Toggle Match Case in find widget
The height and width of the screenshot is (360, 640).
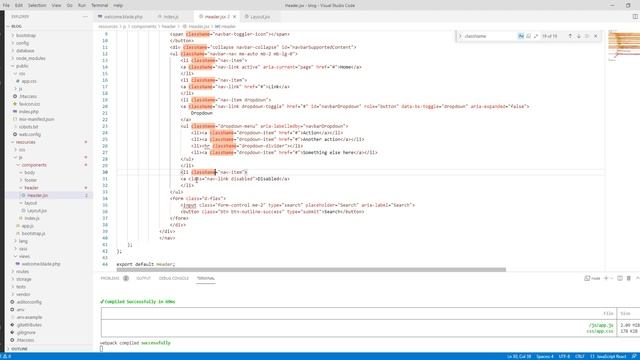pos(521,36)
